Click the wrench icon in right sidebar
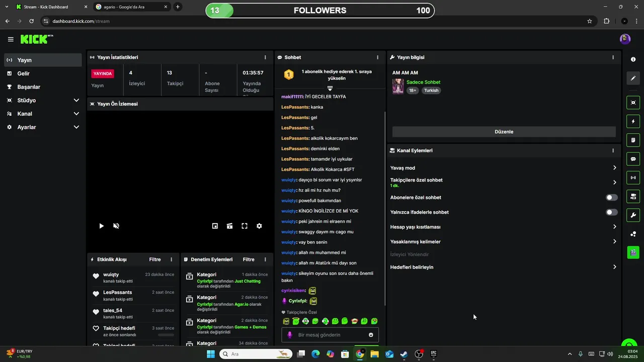This screenshot has height=362, width=644. (x=633, y=215)
